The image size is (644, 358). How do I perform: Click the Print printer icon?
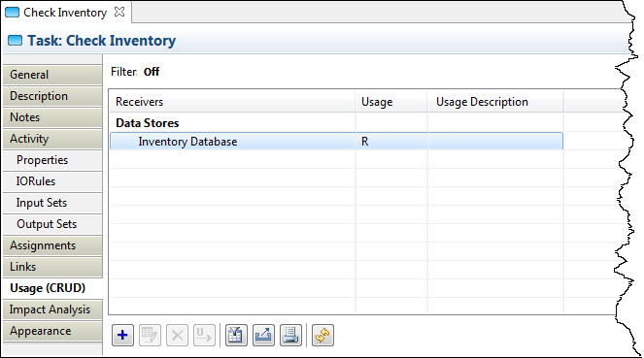pos(290,335)
